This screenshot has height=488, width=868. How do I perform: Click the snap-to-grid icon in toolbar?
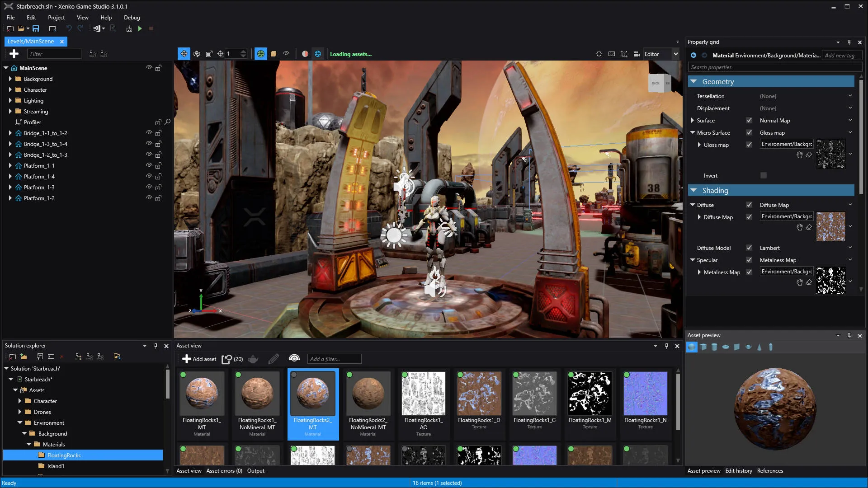coord(221,54)
